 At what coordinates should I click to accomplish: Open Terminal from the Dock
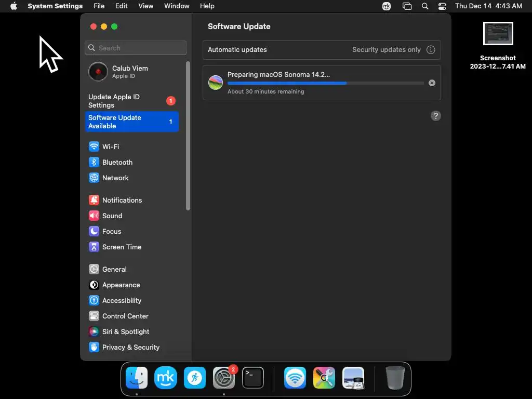point(253,378)
